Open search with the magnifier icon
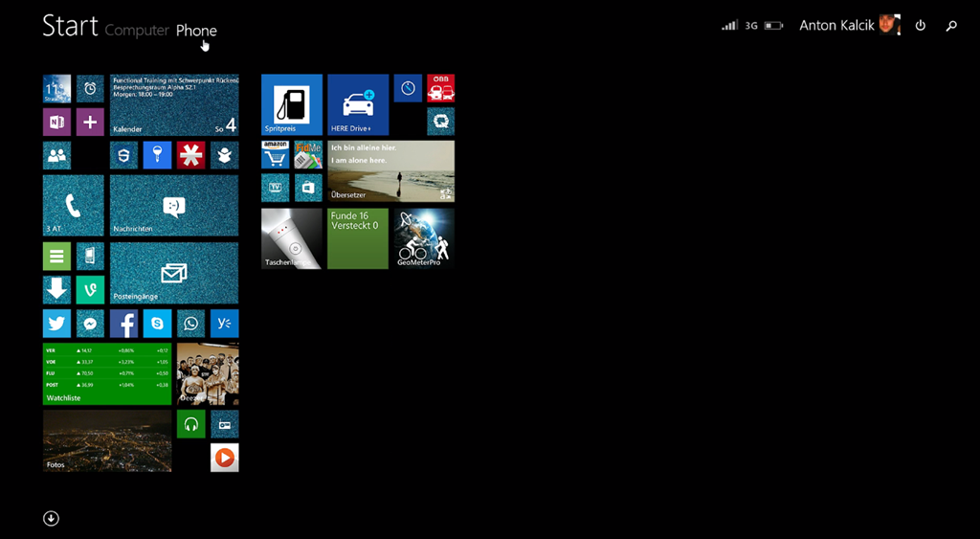Viewport: 980px width, 539px height. (x=951, y=26)
